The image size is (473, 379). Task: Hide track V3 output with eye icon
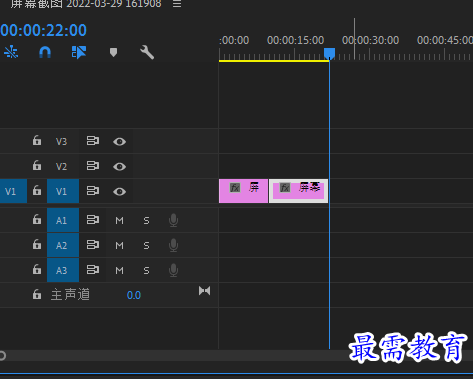click(x=119, y=142)
